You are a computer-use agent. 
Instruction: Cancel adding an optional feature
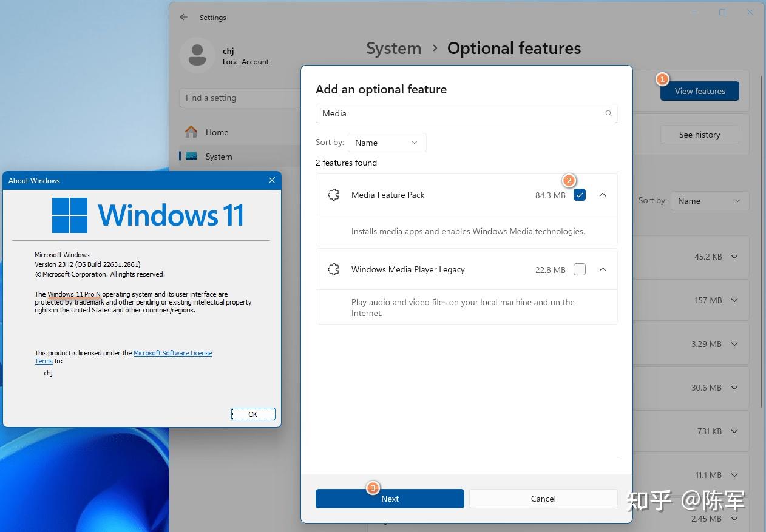point(543,499)
